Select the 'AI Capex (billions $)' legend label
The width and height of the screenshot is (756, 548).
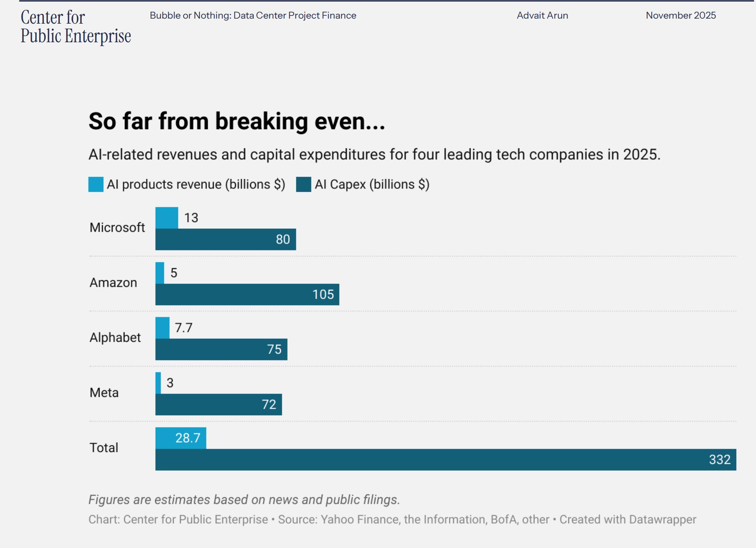[372, 184]
